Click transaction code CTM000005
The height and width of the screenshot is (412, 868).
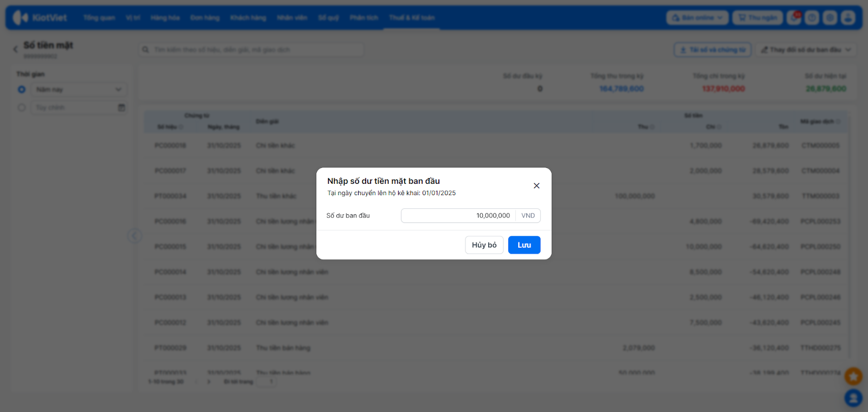click(820, 145)
